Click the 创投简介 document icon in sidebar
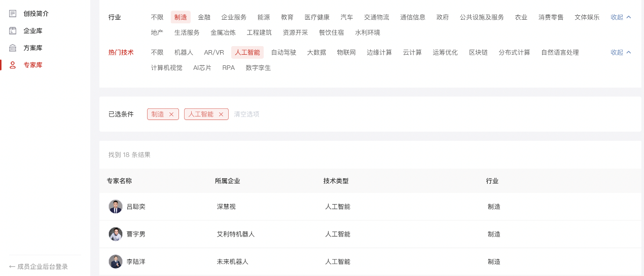 pos(13,14)
